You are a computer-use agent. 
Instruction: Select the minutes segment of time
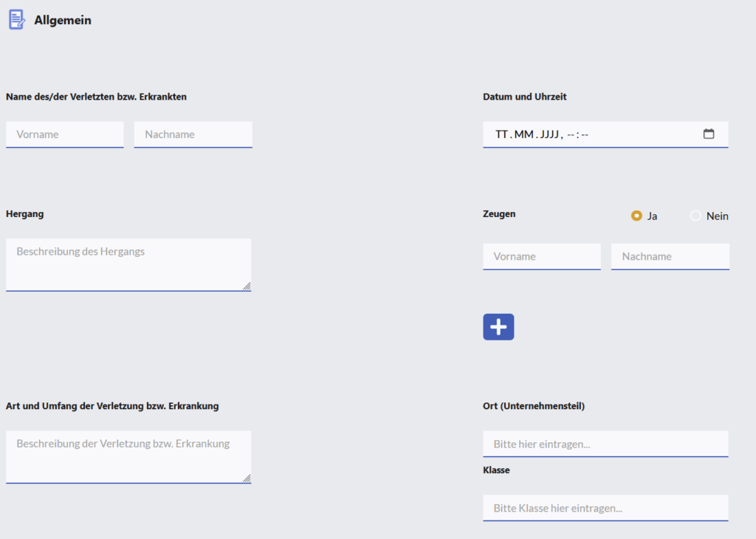[584, 134]
